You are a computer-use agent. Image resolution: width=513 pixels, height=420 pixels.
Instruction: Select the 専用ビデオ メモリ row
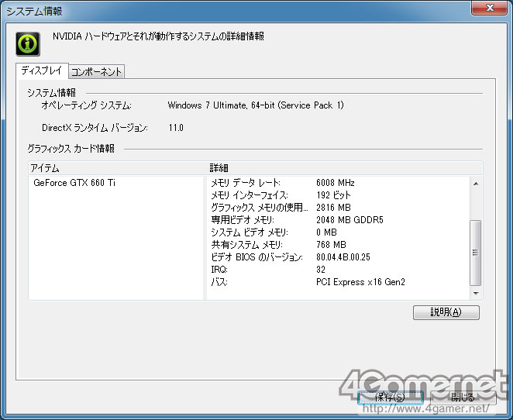pos(339,220)
